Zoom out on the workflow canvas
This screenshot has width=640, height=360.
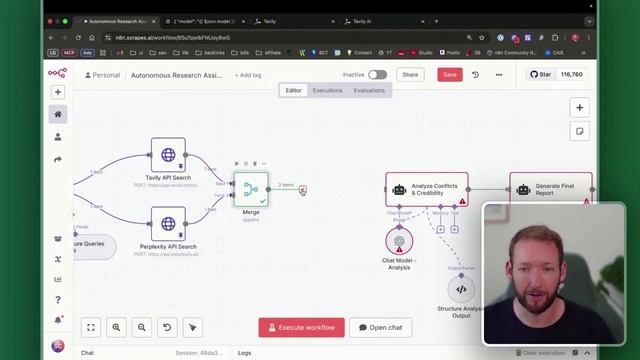[x=142, y=327]
